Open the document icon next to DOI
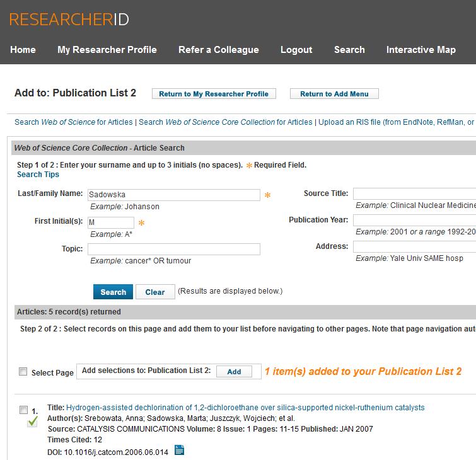Screen dimensions: 476x460 point(179,450)
